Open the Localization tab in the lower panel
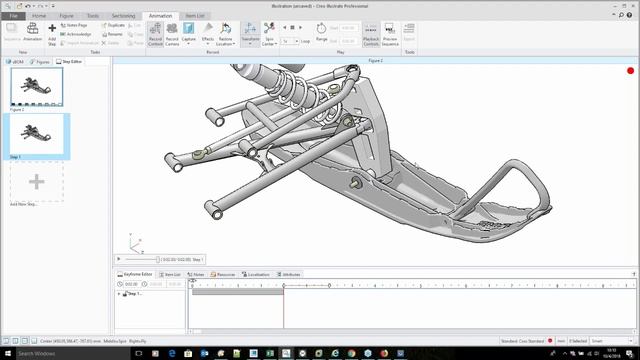 tap(256, 274)
